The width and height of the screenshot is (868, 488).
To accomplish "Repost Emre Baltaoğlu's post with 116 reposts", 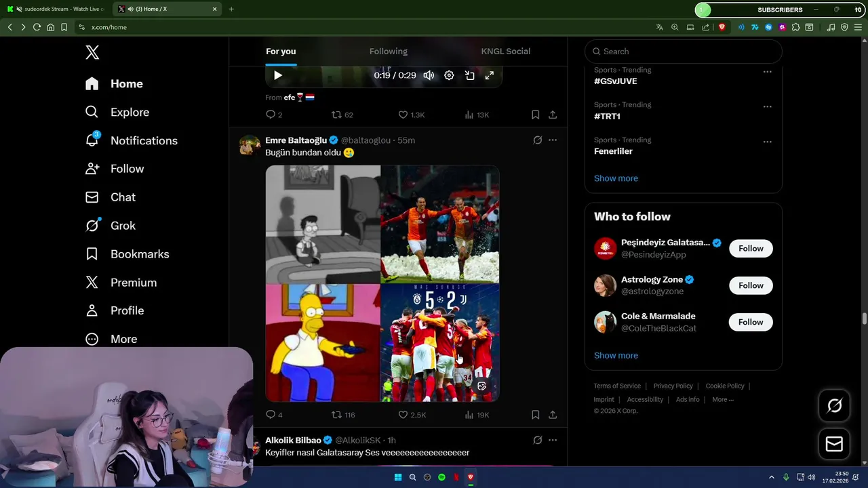I will click(x=343, y=415).
